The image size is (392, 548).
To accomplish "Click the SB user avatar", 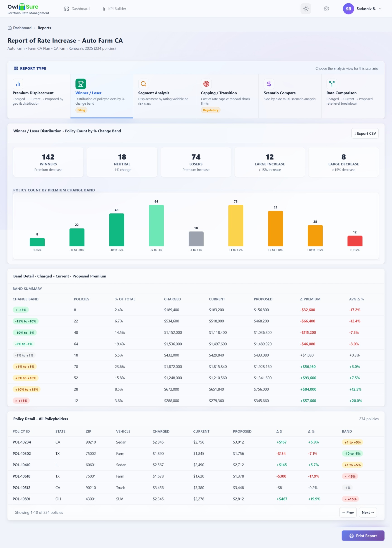I will click(x=348, y=9).
